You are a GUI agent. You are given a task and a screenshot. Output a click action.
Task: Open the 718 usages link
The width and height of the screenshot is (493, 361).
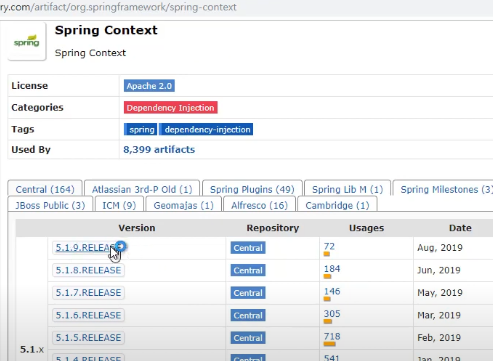pos(332,336)
